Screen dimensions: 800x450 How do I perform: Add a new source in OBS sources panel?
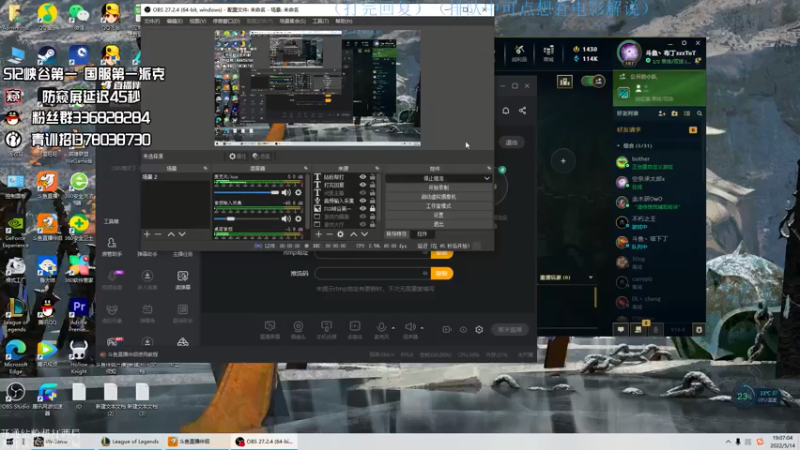tap(318, 234)
